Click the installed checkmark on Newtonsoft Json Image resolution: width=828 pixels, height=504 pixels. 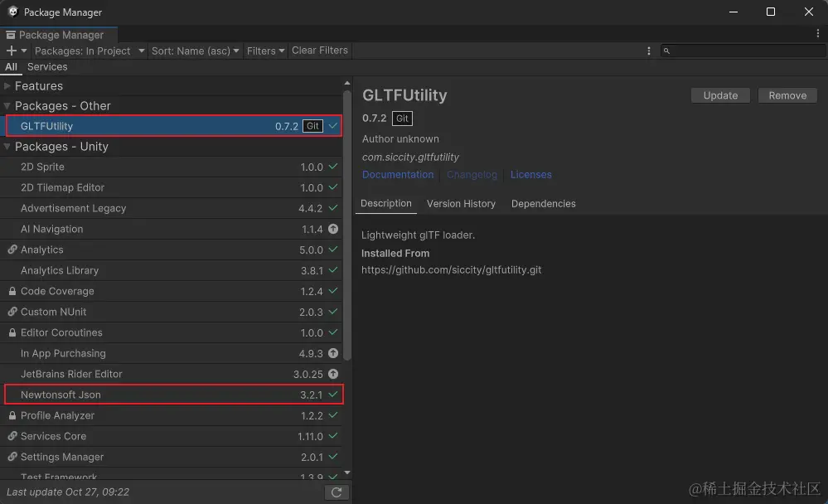(x=332, y=394)
